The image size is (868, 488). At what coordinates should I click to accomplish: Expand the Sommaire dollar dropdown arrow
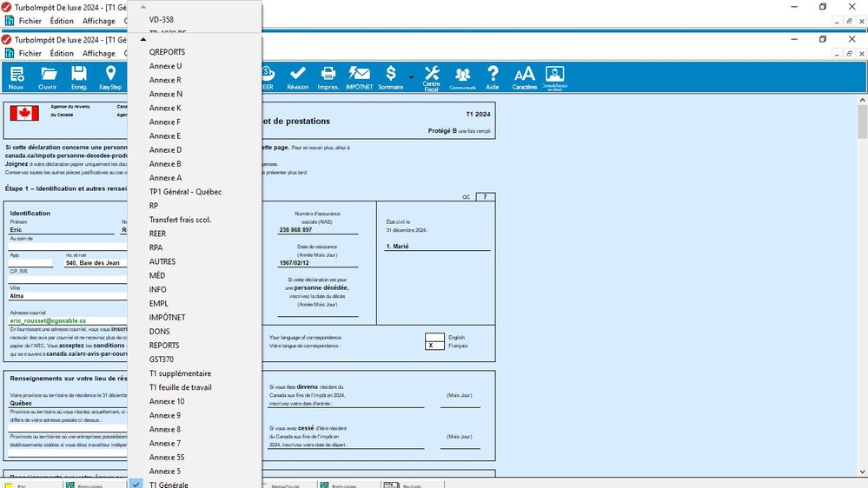(411, 78)
